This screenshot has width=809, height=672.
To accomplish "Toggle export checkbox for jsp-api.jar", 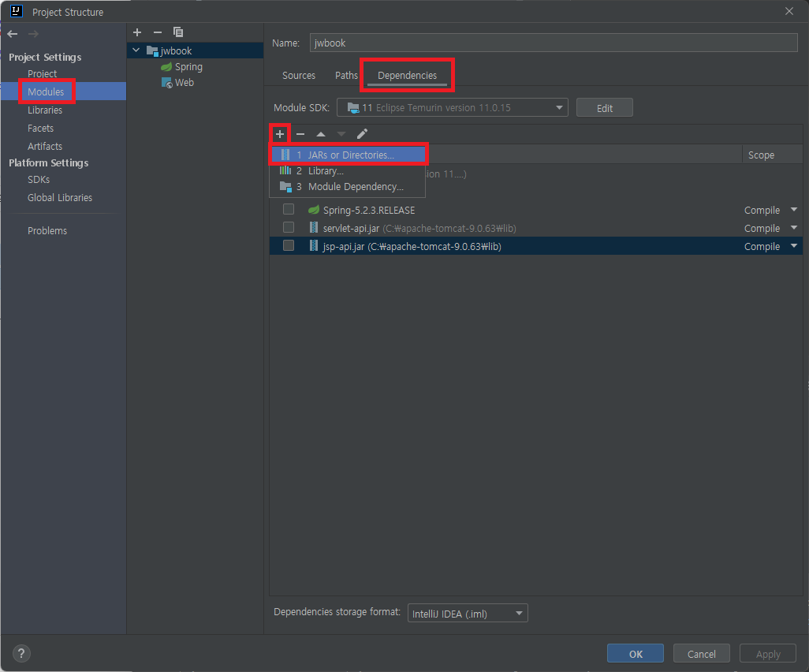I will pos(289,245).
